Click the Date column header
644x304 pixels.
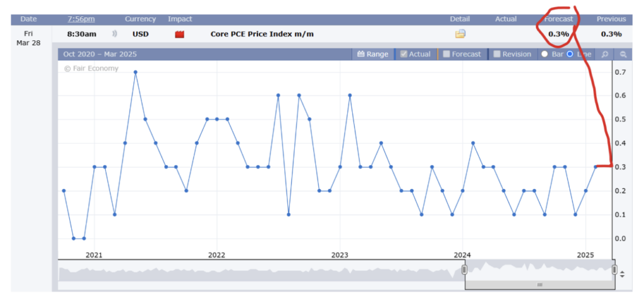[x=29, y=19]
